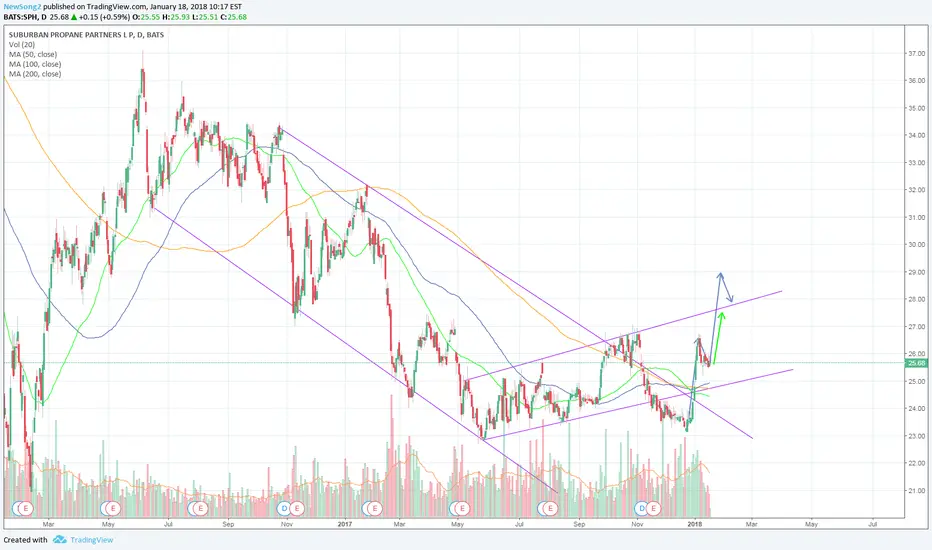932x550 pixels.
Task: Click the bold 2018 label on time axis
Action: pyautogui.click(x=694, y=524)
